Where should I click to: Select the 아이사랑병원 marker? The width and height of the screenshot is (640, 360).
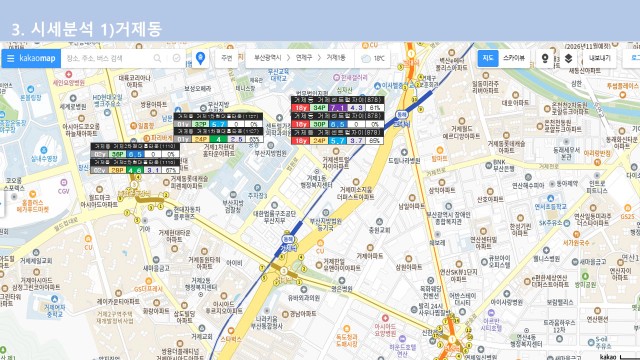pyautogui.click(x=506, y=294)
